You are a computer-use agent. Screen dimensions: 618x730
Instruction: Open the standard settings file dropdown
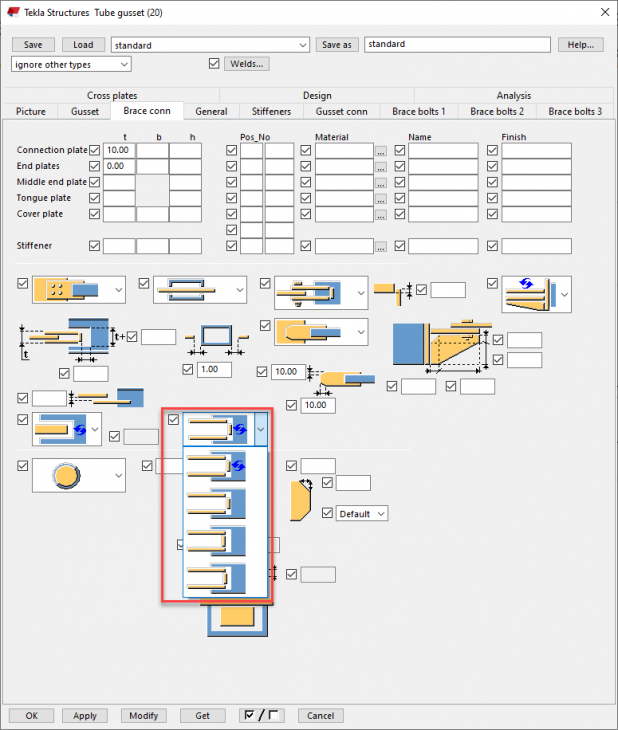point(210,45)
